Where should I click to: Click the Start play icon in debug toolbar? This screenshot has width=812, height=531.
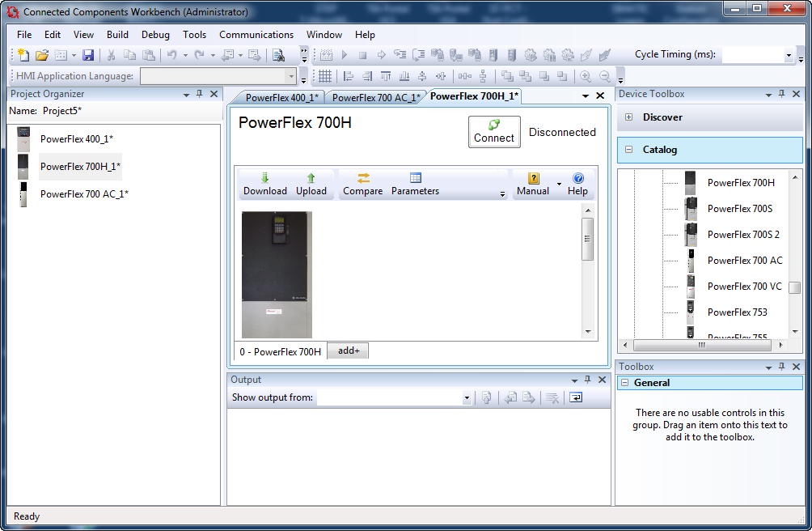coord(345,55)
